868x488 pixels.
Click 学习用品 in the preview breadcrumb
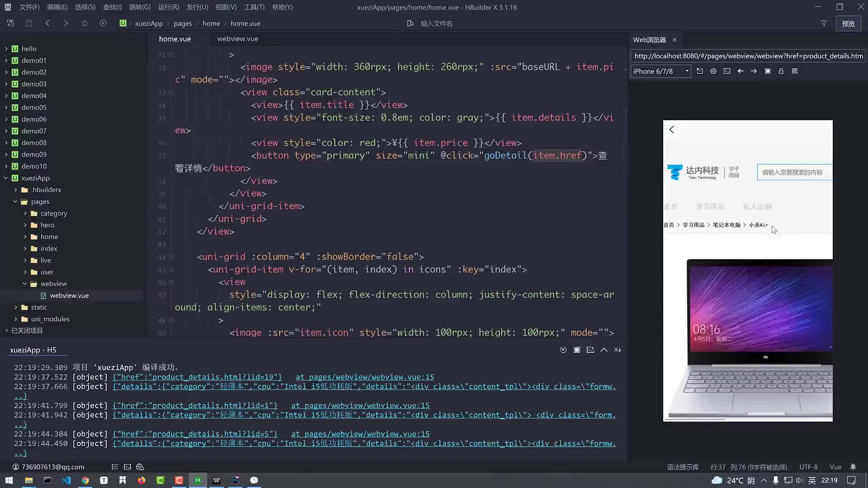click(693, 225)
